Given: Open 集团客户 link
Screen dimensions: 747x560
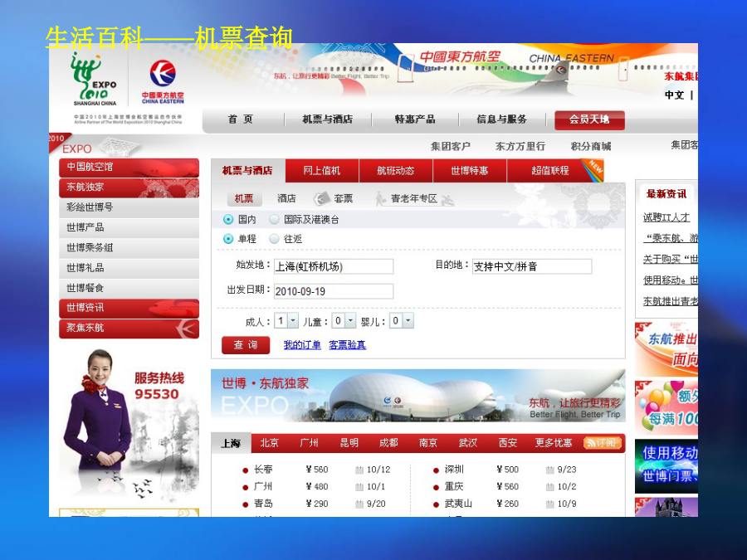Looking at the screenshot, I should [450, 147].
